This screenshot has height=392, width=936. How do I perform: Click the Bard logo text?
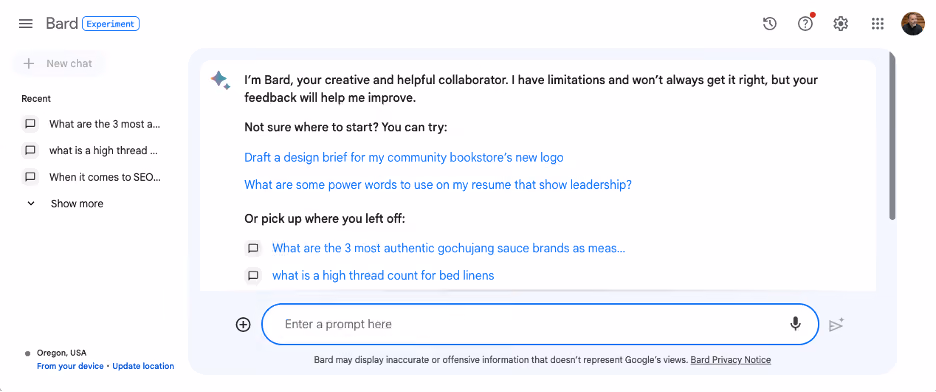pos(61,24)
